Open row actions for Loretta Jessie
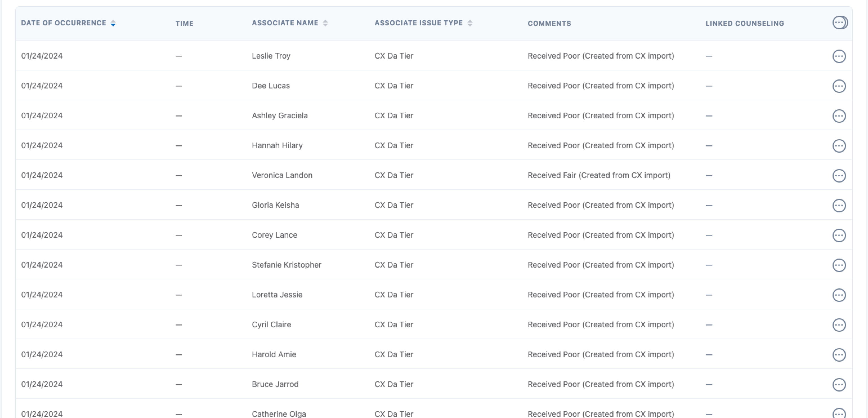 point(839,295)
